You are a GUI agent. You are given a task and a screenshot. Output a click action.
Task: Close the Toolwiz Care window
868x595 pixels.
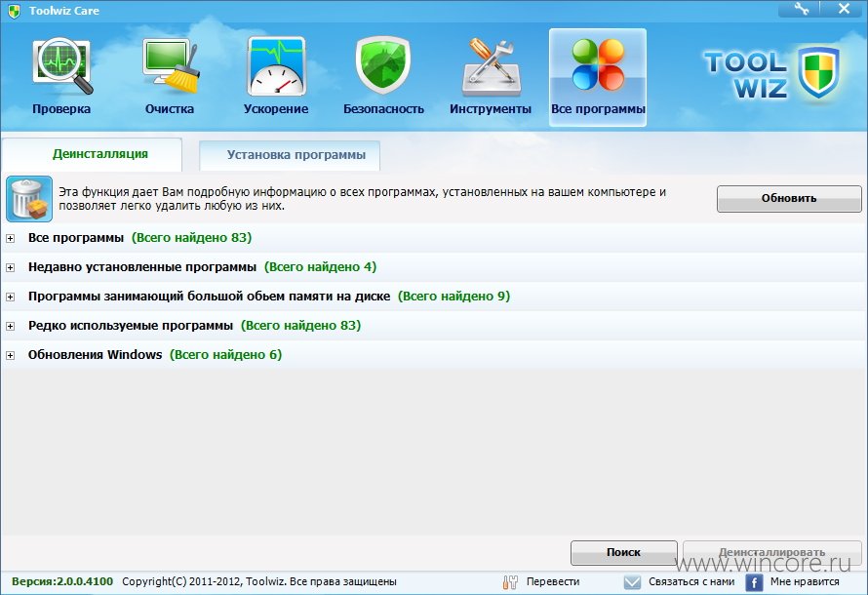[844, 9]
